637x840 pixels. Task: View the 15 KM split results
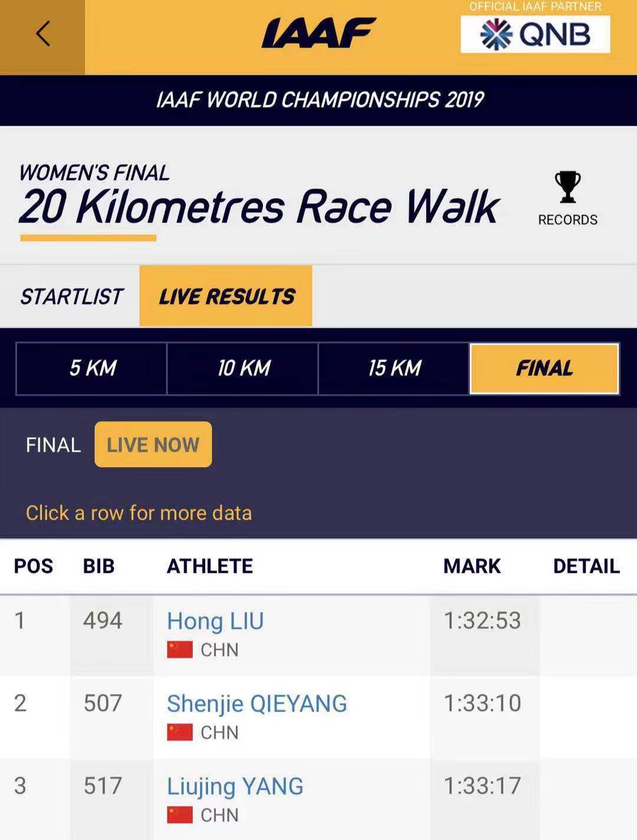pos(394,368)
